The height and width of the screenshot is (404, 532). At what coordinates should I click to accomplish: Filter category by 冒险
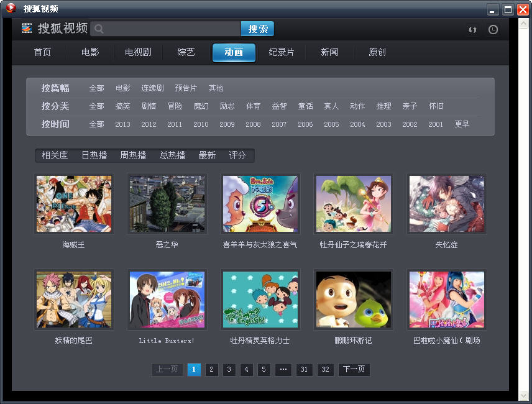click(175, 106)
